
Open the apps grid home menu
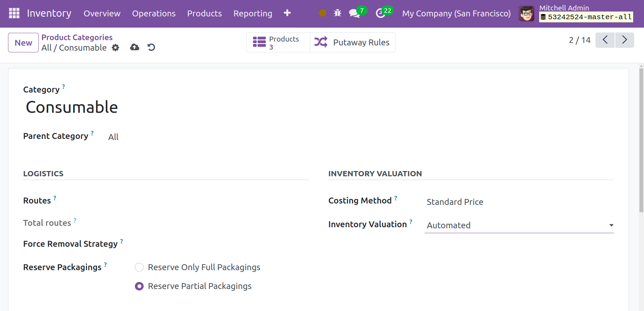click(14, 13)
